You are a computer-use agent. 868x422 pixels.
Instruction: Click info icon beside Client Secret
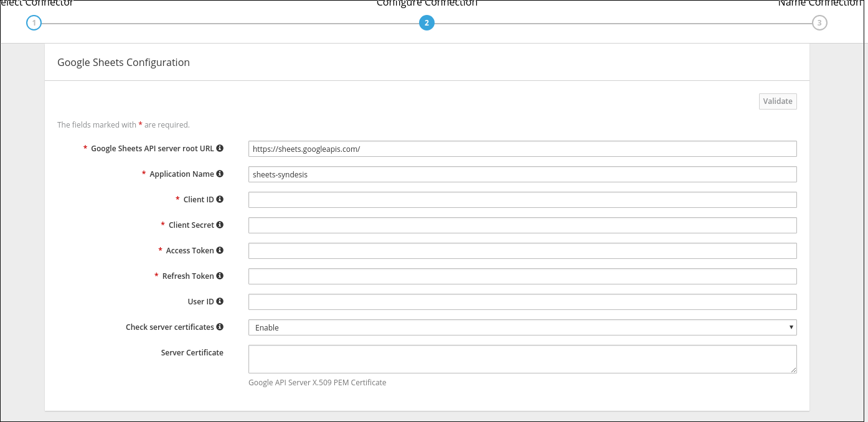tap(220, 225)
